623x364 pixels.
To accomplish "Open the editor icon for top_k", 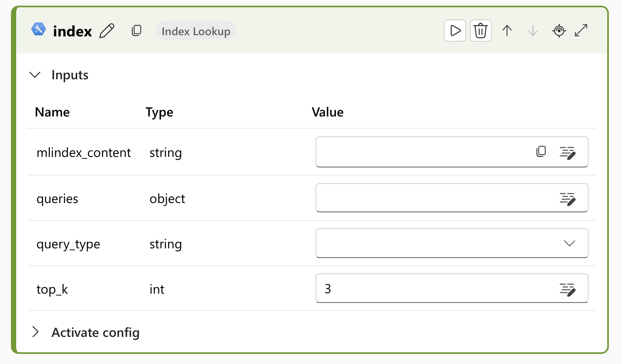I will [567, 289].
